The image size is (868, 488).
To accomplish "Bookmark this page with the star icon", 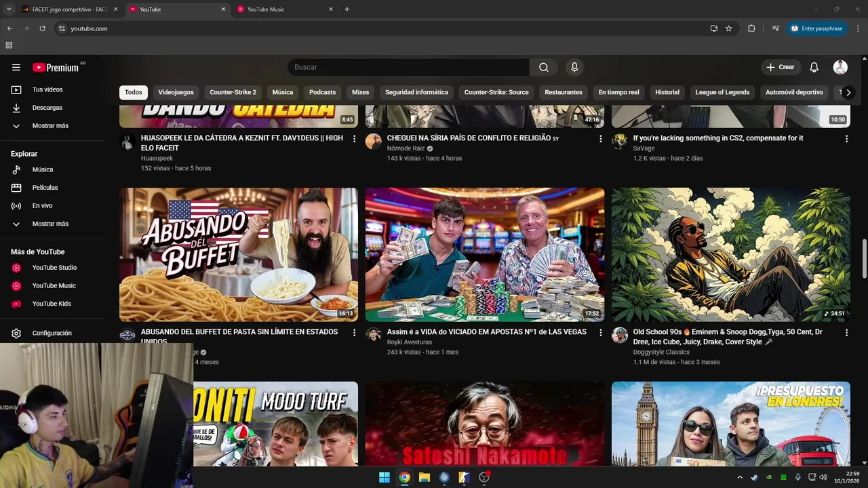I will click(x=728, y=28).
